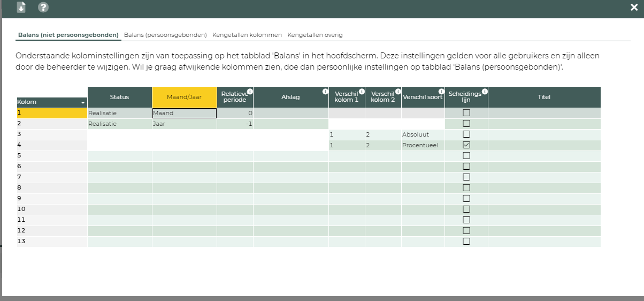Click info icon on Scheidingslijn header
Screen dimensions: 644x301
[x=484, y=92]
